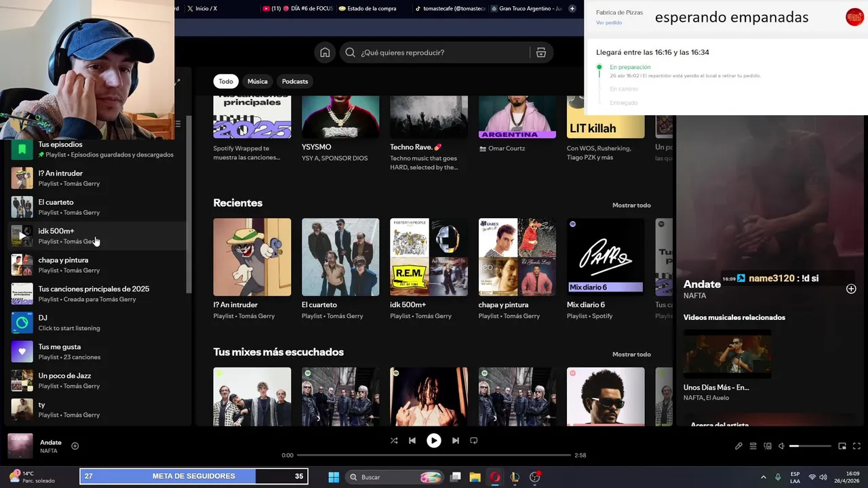Open I? An intruder playlist in sidebar

(97, 178)
